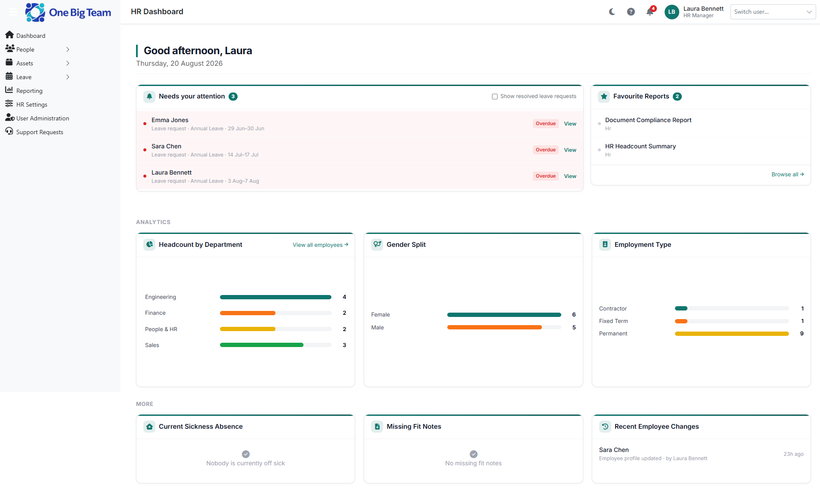Click the LB user avatar
The height and width of the screenshot is (504, 820).
click(x=671, y=12)
